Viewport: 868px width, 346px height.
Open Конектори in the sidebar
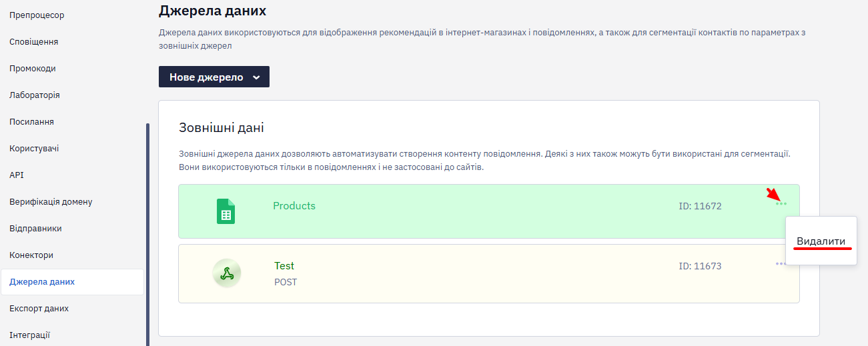[31, 255]
